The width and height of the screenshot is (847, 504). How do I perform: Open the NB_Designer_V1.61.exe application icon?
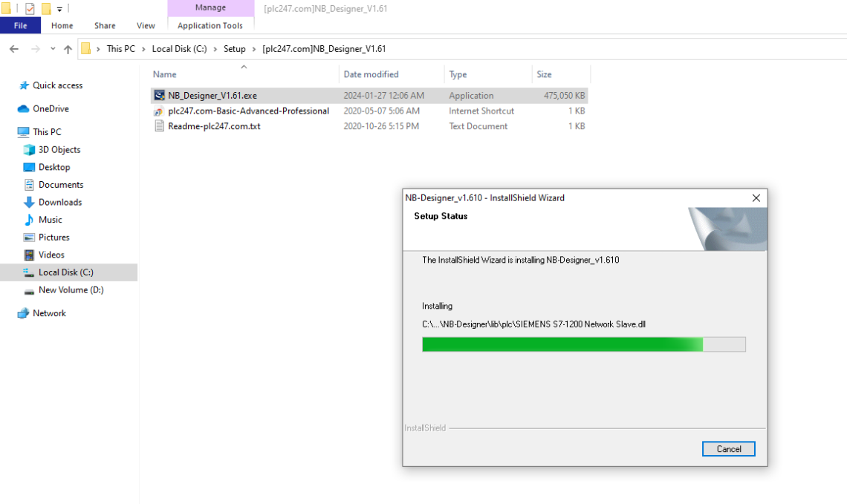160,95
